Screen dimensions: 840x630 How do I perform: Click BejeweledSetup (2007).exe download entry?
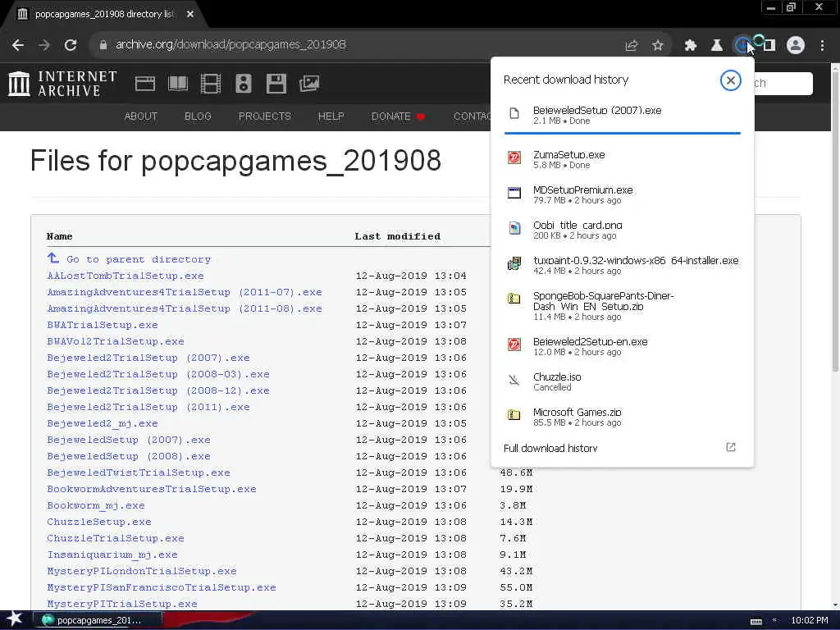[x=622, y=115]
